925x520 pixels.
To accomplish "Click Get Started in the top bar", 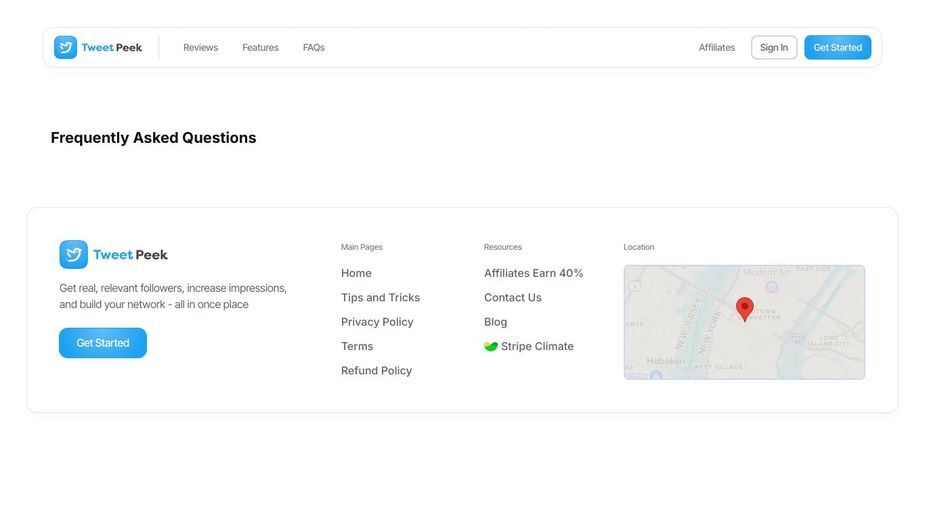I will [838, 47].
